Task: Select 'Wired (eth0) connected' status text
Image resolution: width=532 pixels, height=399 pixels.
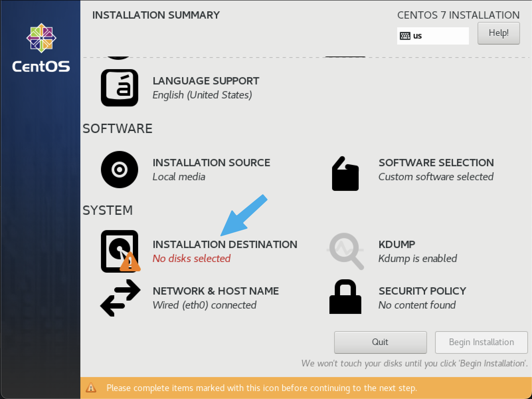Action: tap(204, 305)
